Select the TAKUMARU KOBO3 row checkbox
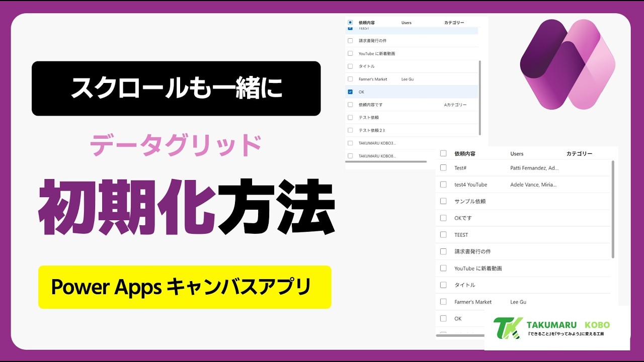Image resolution: width=644 pixels, height=362 pixels. pos(350,143)
